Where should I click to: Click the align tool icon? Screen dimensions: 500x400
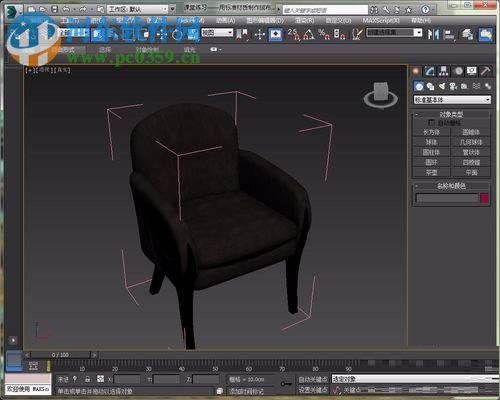[x=449, y=34]
